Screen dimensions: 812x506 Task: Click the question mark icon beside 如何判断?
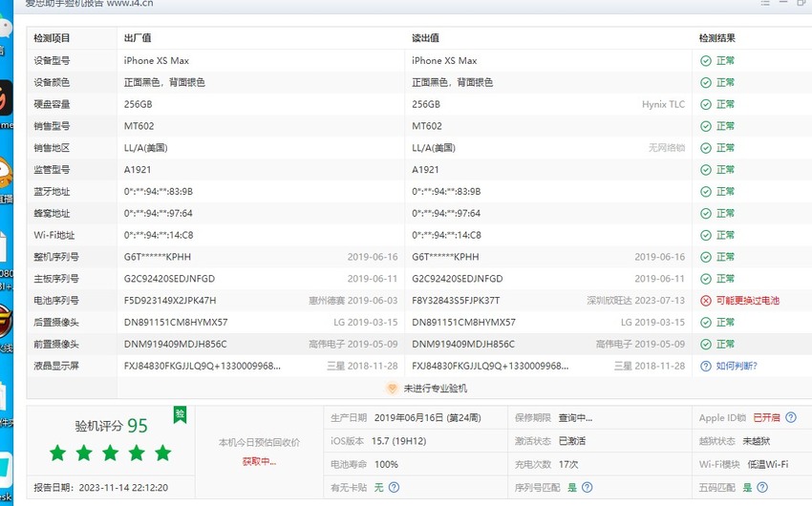[x=706, y=366]
